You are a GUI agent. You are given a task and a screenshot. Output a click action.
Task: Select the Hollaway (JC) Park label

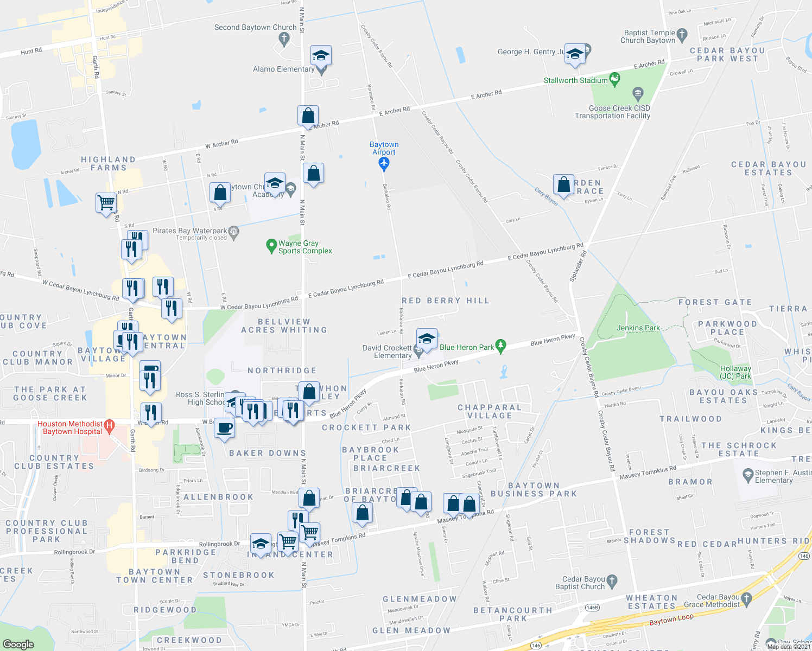735,372
